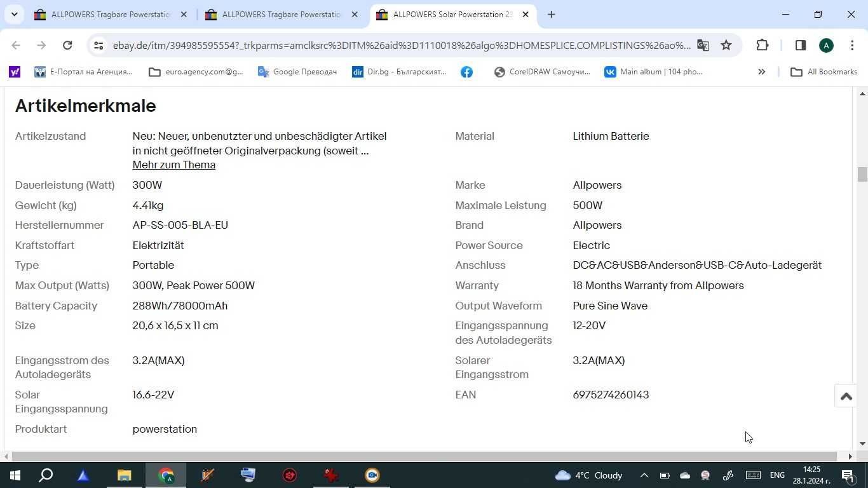
Task: Go forward to next page
Action: pyautogui.click(x=41, y=45)
